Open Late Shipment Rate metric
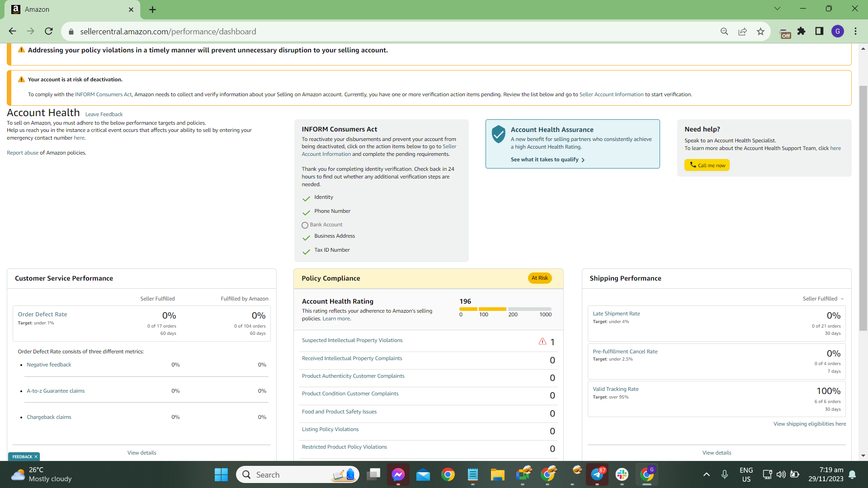Screen dimensions: 868x488 click(616, 314)
